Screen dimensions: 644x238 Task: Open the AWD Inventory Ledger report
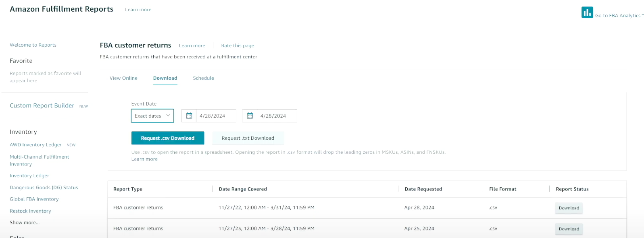coord(36,145)
